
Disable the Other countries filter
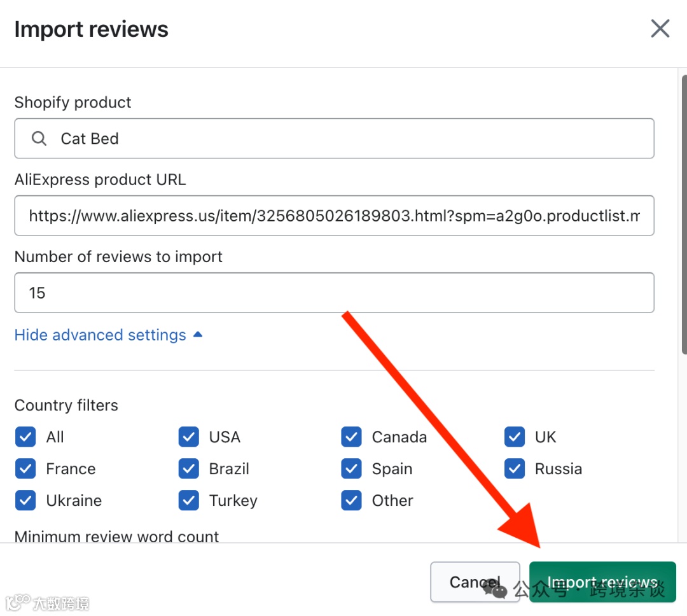point(351,501)
